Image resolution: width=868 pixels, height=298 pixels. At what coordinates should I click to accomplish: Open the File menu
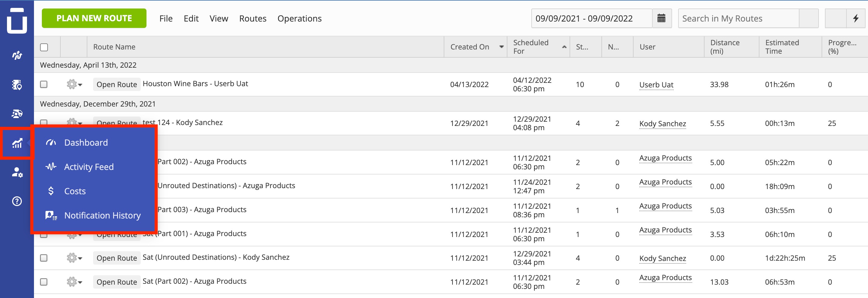tap(166, 19)
